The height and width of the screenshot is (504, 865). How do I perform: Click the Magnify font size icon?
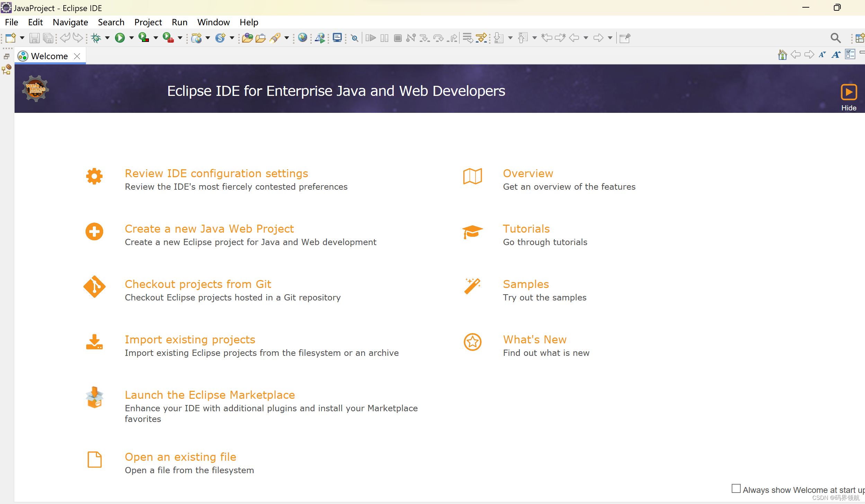(836, 55)
